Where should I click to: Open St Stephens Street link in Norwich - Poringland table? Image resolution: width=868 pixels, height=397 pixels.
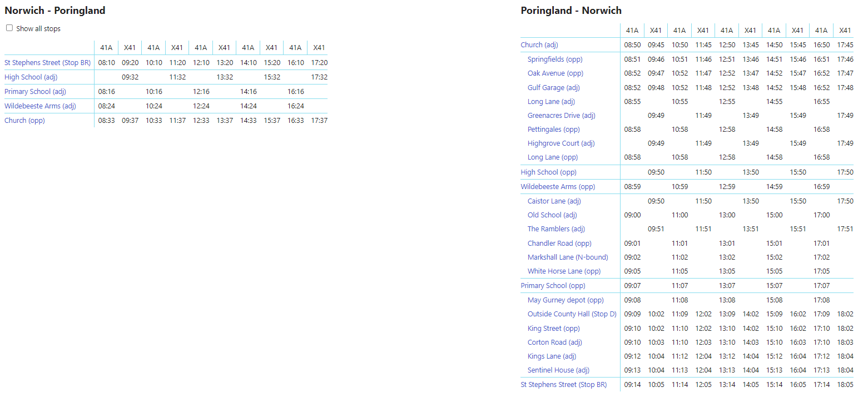coord(47,63)
